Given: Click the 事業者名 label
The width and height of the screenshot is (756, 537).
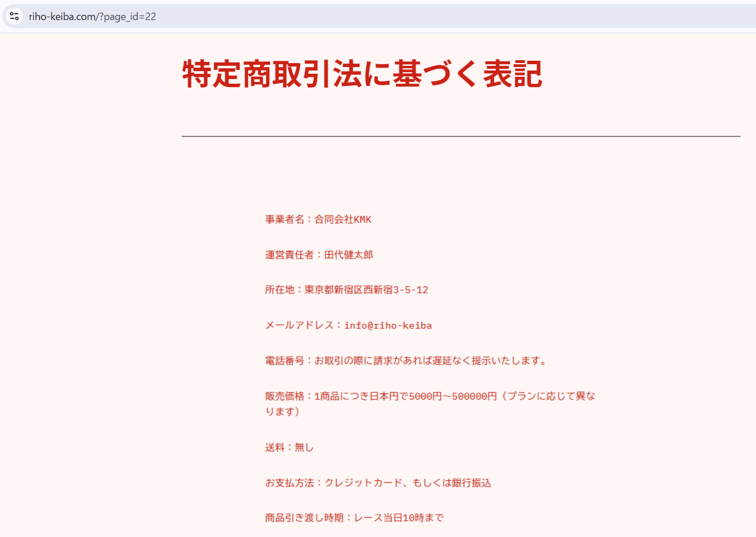Looking at the screenshot, I should pyautogui.click(x=285, y=219).
